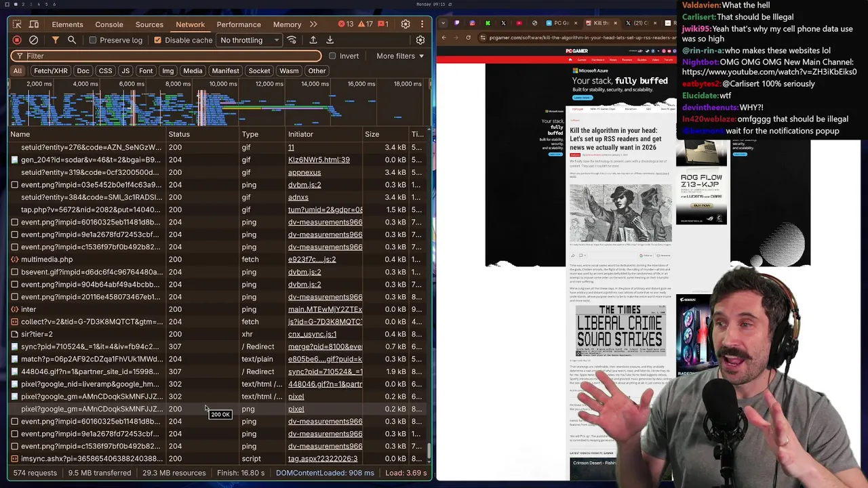Expand the More filters dropdown
Image resolution: width=868 pixels, height=488 pixels.
coord(400,56)
